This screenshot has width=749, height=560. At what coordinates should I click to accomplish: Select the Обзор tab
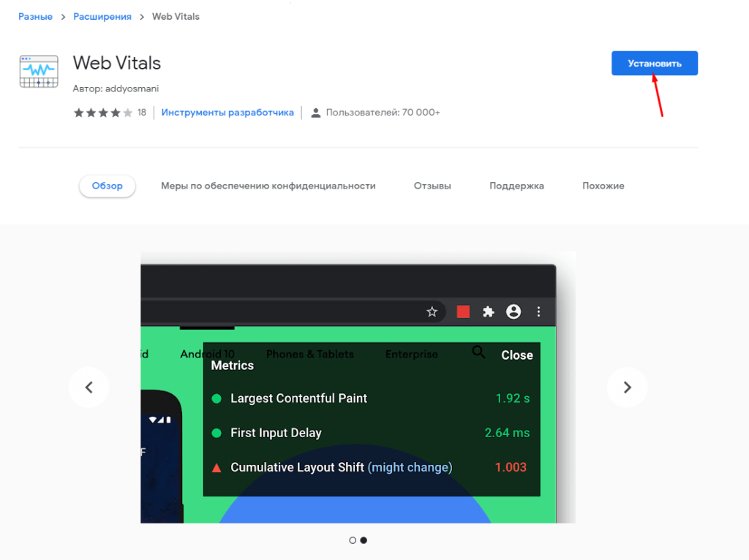click(107, 186)
